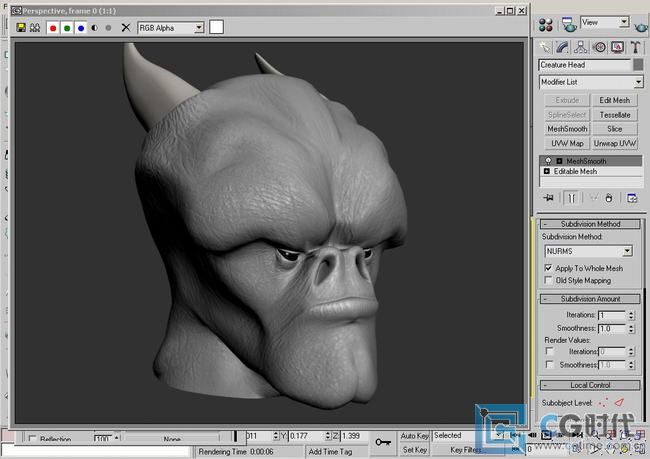Collapse the Subdivision Amount rollout
Screen dimensions: 650x459
[590, 299]
